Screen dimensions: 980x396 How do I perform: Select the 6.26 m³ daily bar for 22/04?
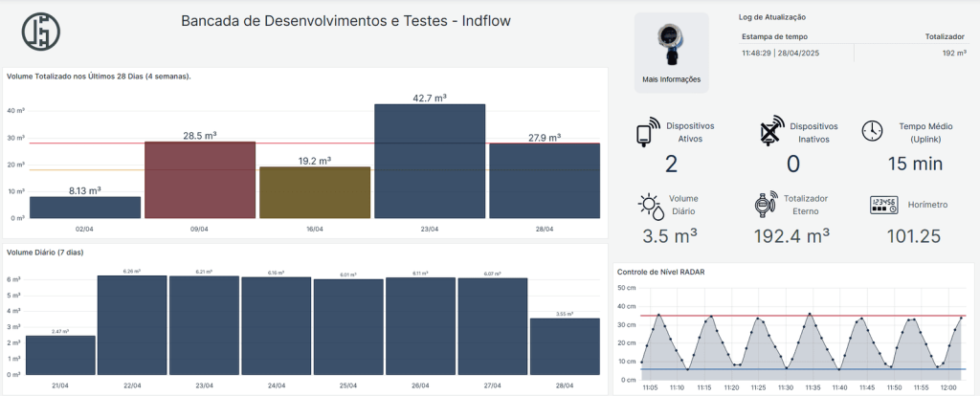132,325
